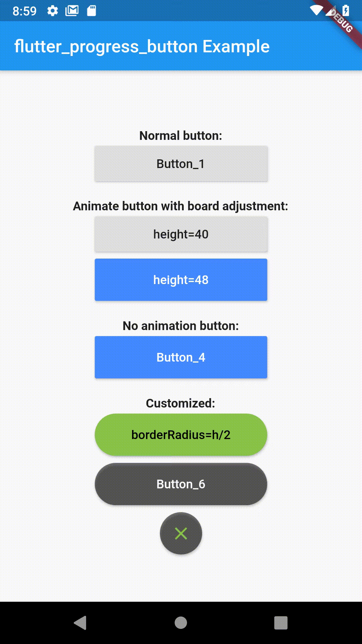The width and height of the screenshot is (362, 644).
Task: Click the SD card status icon
Action: click(x=92, y=10)
